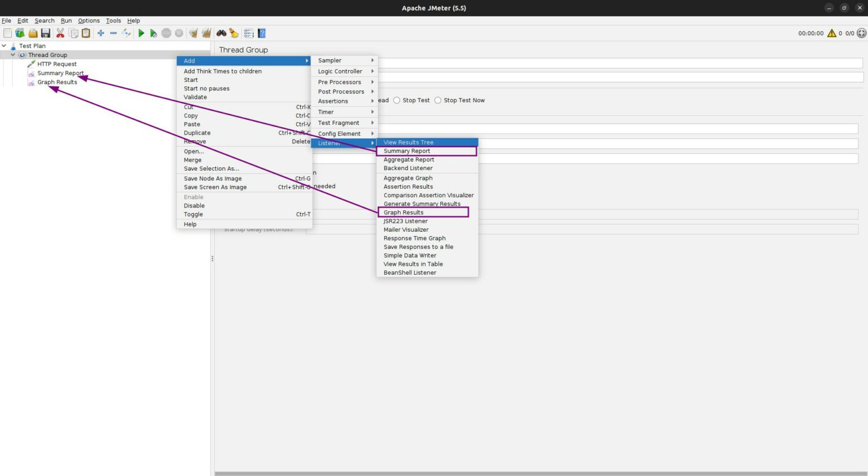Expand all tree nodes with the plus icon
The image size is (868, 476).
point(101,33)
